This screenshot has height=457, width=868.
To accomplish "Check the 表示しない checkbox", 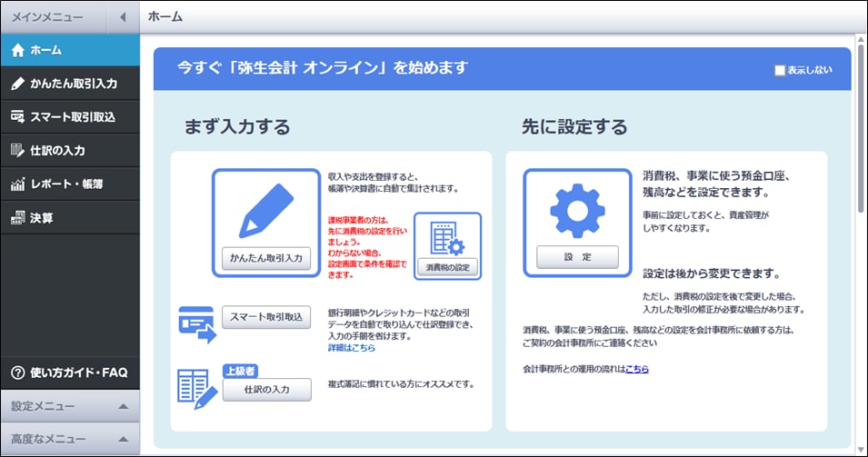I will pyautogui.click(x=780, y=70).
